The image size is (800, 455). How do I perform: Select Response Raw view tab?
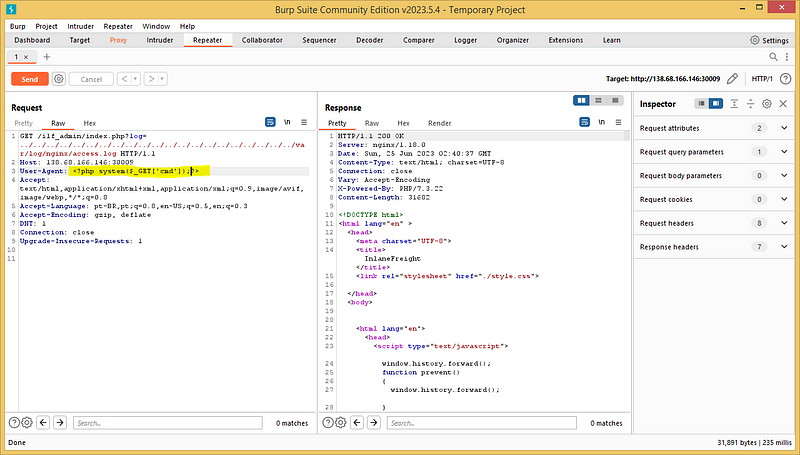pos(372,123)
